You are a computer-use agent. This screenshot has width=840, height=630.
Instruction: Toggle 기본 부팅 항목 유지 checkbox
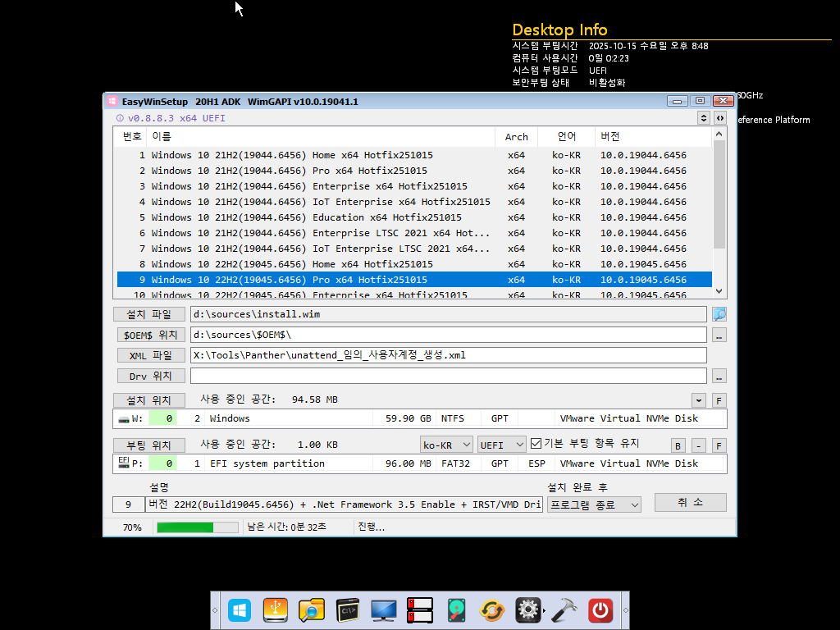[536, 444]
